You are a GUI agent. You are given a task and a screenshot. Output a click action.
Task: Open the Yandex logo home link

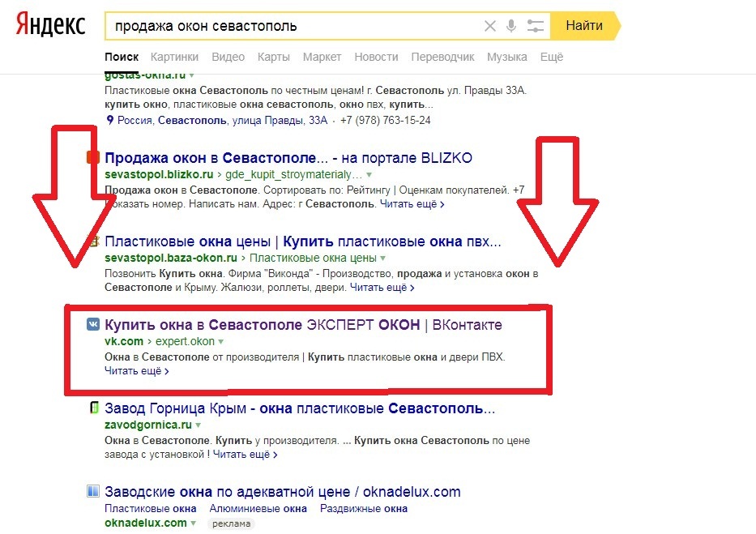pyautogui.click(x=50, y=24)
